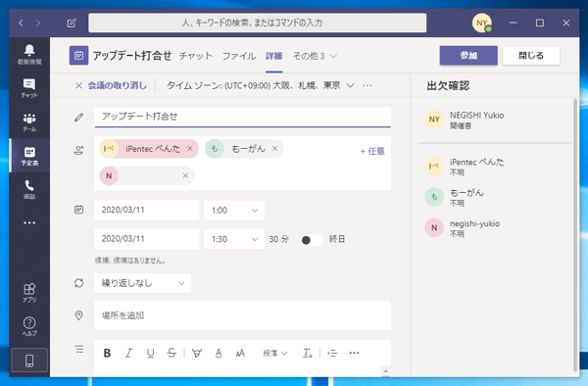588x386 pixels.
Task: Open the Calendar in left sidebar
Action: click(29, 156)
